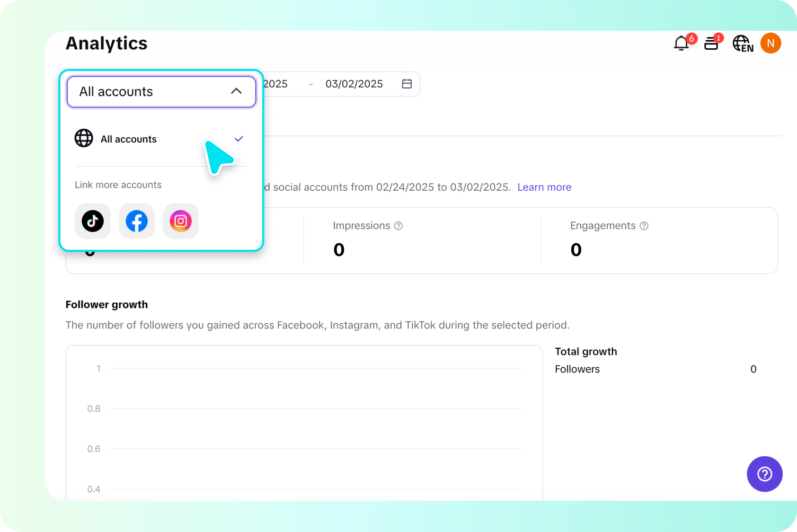
Task: Open the billing alerts icon
Action: [x=711, y=43]
